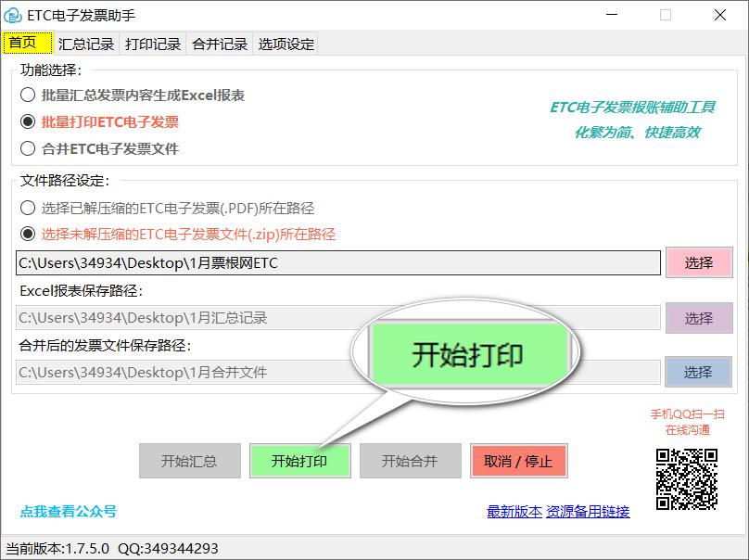
Task: Click the 合并后的发票文件保存路径 label
Action: pyautogui.click(x=105, y=345)
